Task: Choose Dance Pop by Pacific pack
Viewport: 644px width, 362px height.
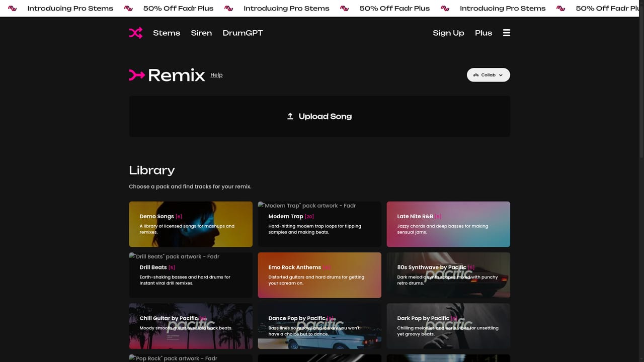Action: tap(319, 326)
